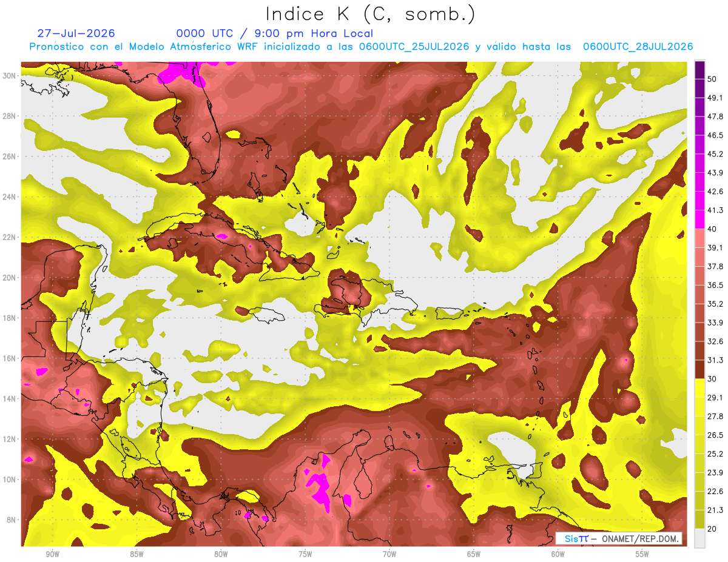Pick the salmon swatch between 39.1 and 40

(700, 238)
